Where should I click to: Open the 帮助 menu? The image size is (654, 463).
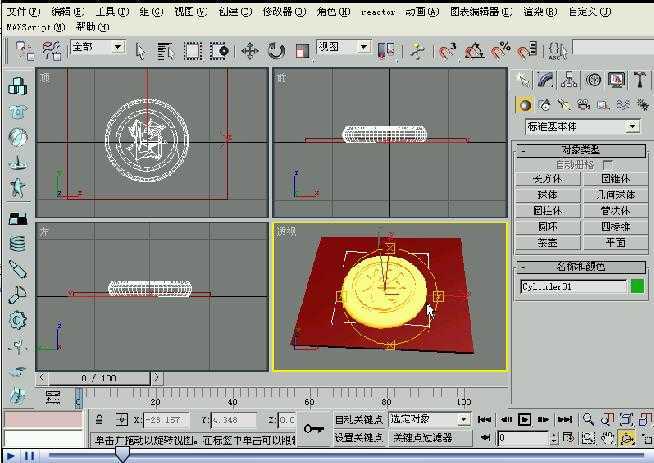point(92,27)
